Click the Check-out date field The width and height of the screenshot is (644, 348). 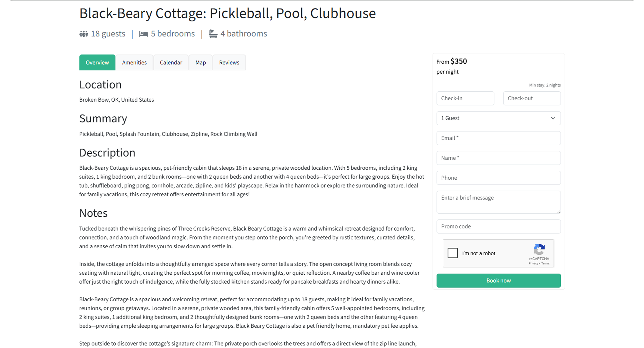pos(532,98)
